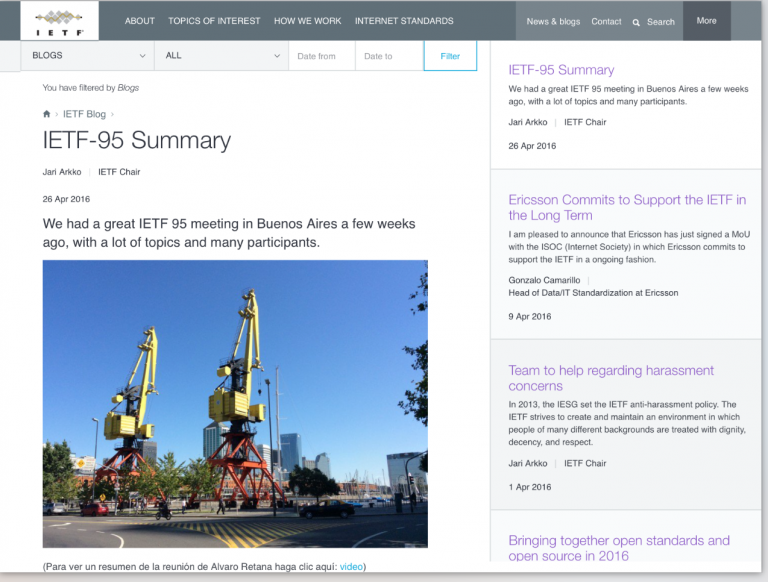Viewport: 768px width, 582px height.
Task: Click the 1 Apr 2016 date
Action: (529, 487)
